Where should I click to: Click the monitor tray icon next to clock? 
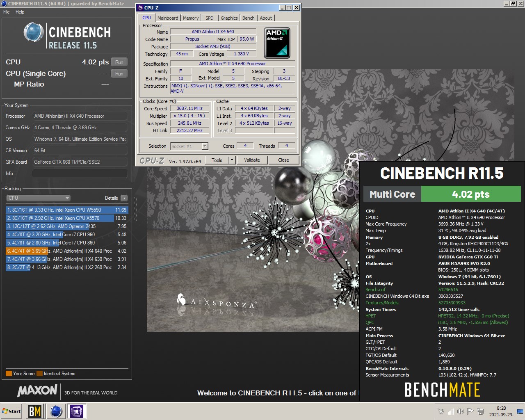520,411
